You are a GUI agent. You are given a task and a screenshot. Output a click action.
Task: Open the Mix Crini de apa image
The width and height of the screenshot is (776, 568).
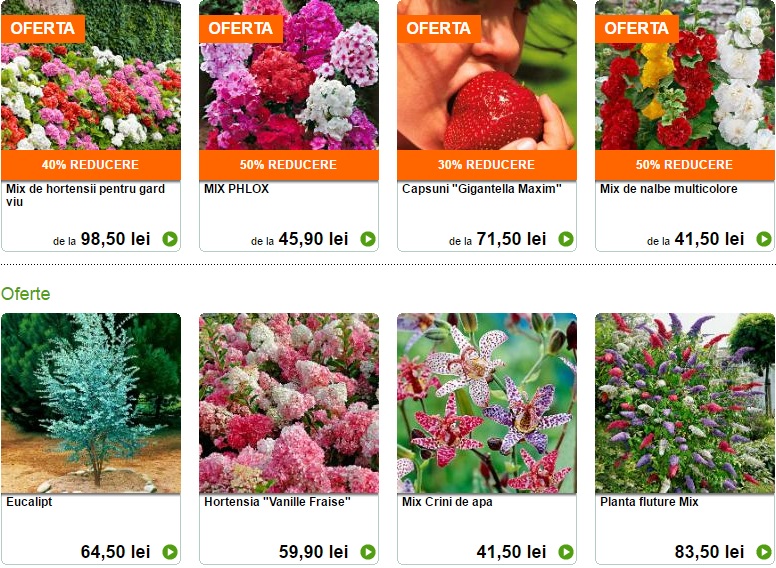(487, 403)
